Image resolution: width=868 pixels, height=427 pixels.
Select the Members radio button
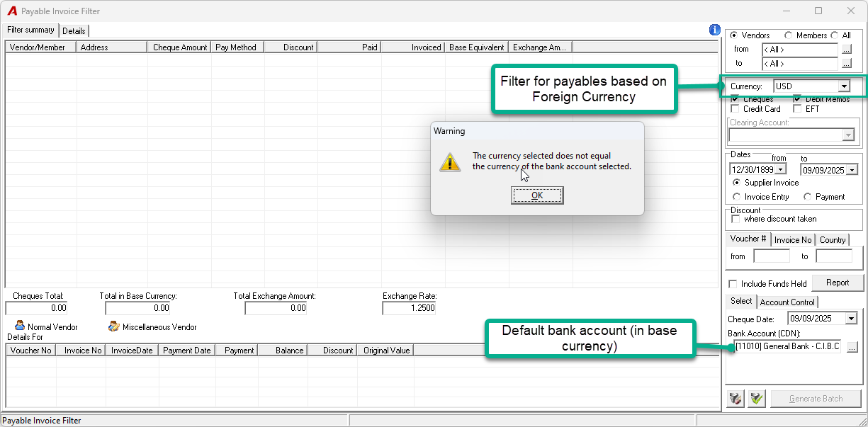coord(788,35)
